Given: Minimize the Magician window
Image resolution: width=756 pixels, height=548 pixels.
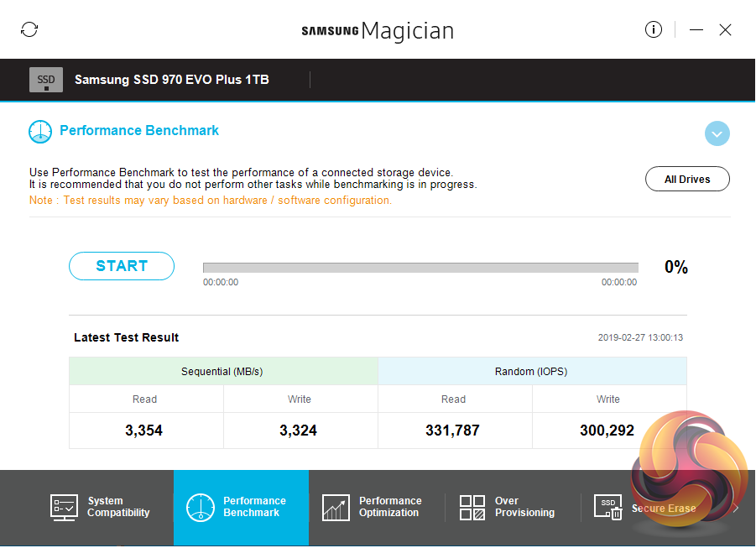Looking at the screenshot, I should pyautogui.click(x=696, y=30).
